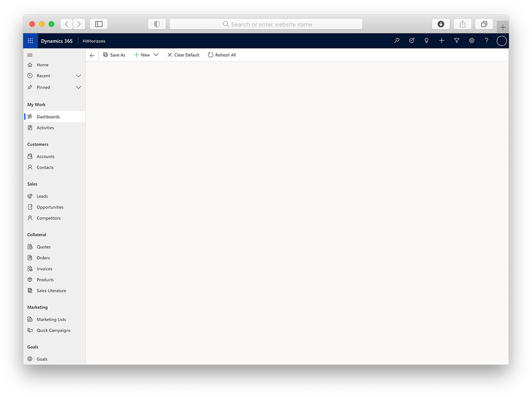Click Safari forward navigation button
The height and width of the screenshot is (397, 532).
(x=79, y=24)
